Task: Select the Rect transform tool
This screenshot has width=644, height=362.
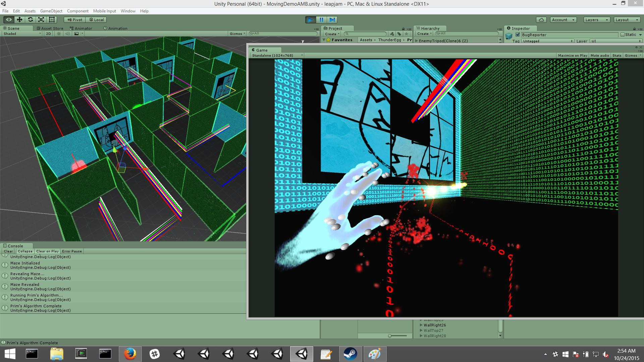Action: tap(52, 20)
